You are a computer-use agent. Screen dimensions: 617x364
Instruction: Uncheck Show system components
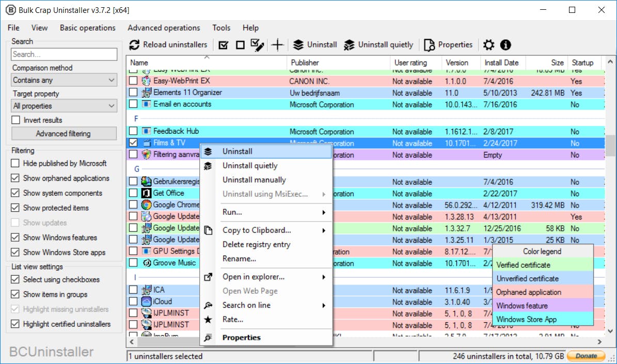(15, 193)
